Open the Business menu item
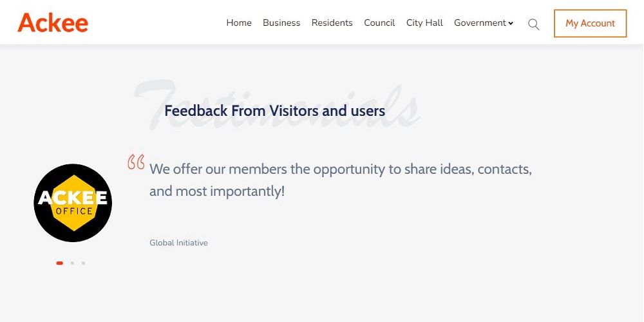Image resolution: width=644 pixels, height=322 pixels. (x=281, y=23)
